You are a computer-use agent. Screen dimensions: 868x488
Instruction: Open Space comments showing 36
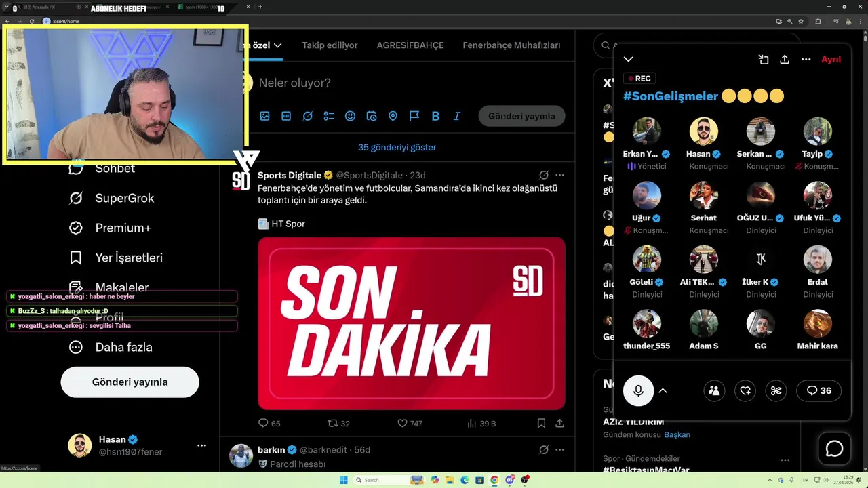(x=818, y=390)
